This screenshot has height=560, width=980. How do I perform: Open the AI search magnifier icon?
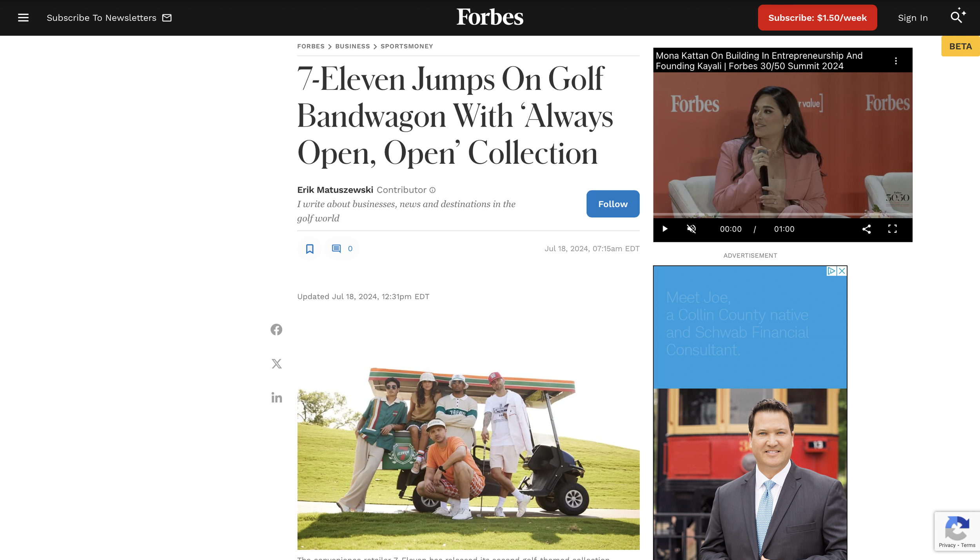coord(958,16)
